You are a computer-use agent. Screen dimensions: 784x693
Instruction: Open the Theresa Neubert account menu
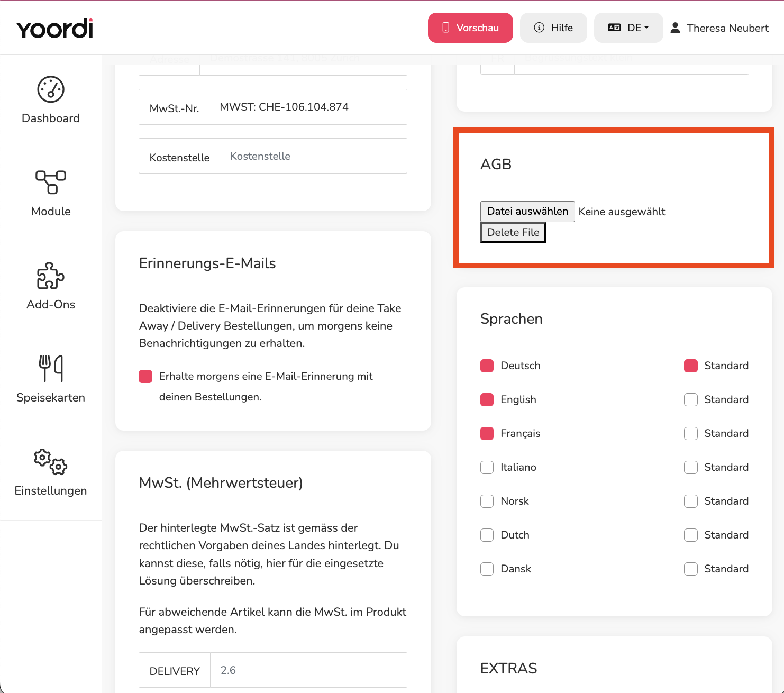(719, 28)
